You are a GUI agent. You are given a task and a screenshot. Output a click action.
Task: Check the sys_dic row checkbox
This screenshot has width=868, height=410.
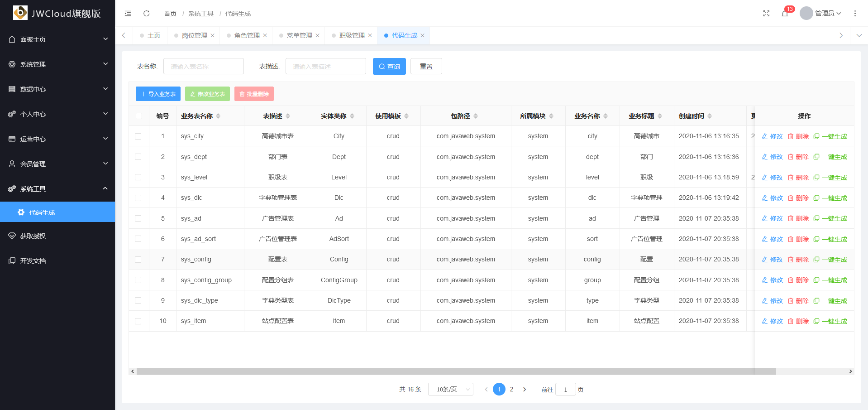tap(138, 198)
